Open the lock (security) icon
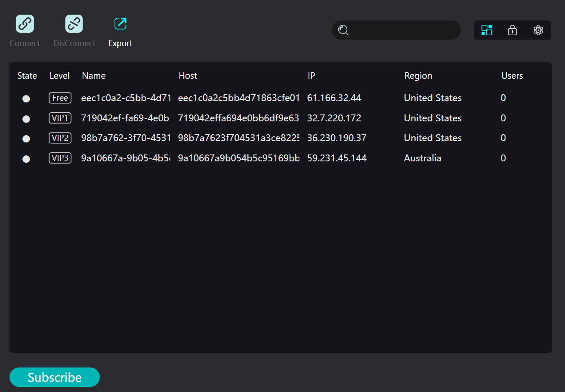565x392 pixels. [512, 30]
